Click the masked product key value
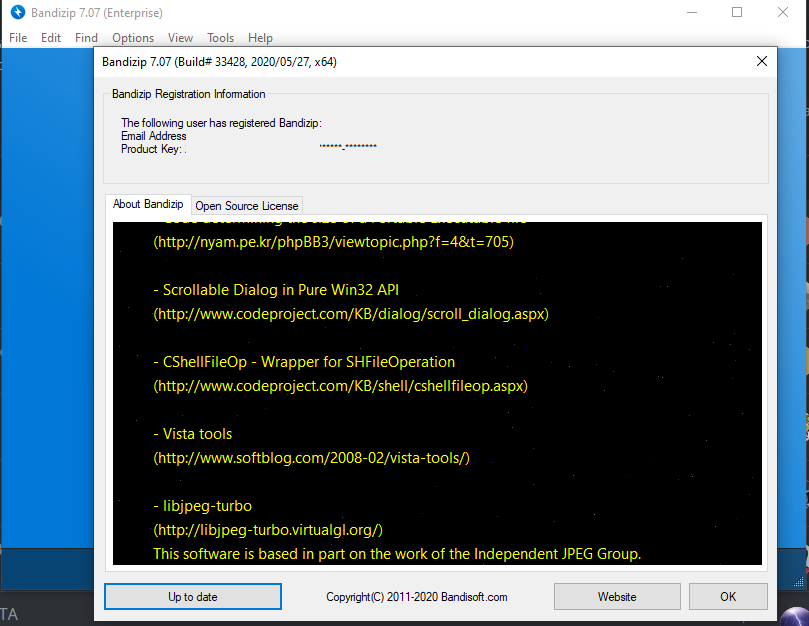809x626 pixels. [348, 147]
